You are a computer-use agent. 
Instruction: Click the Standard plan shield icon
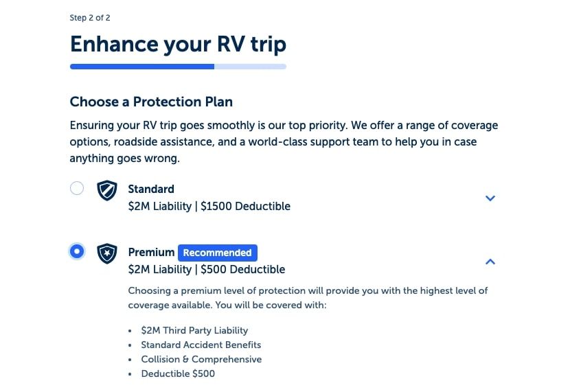[x=106, y=190]
